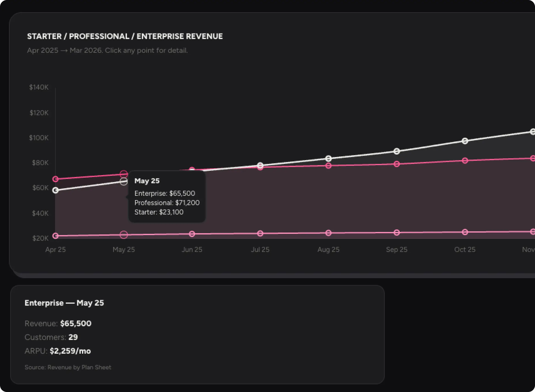Click the 'Jul 25' x-axis label
This screenshot has width=535, height=392.
point(260,250)
